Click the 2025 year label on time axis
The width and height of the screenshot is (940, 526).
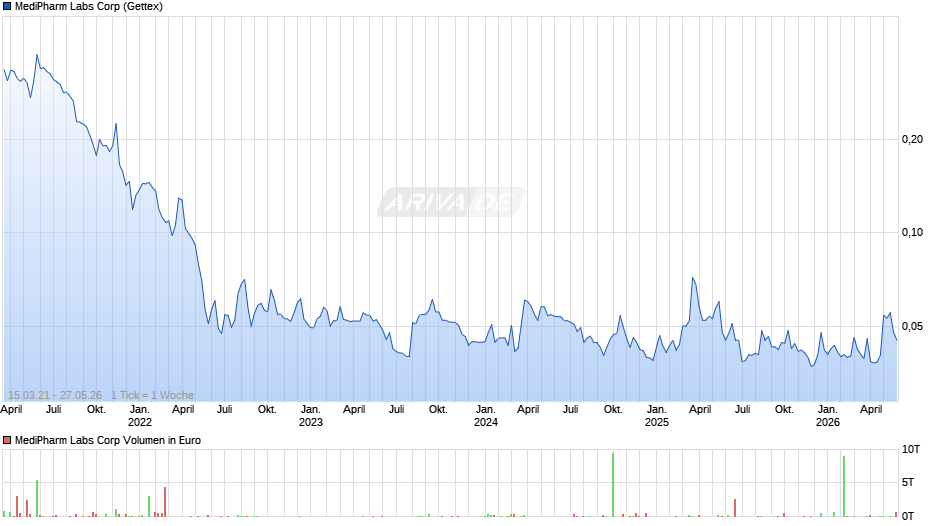(656, 422)
